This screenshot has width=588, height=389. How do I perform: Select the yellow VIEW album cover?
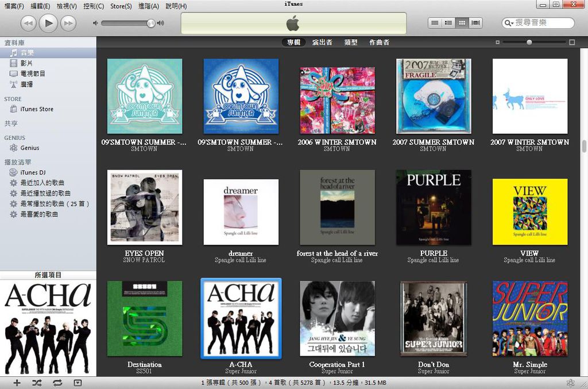click(530, 212)
